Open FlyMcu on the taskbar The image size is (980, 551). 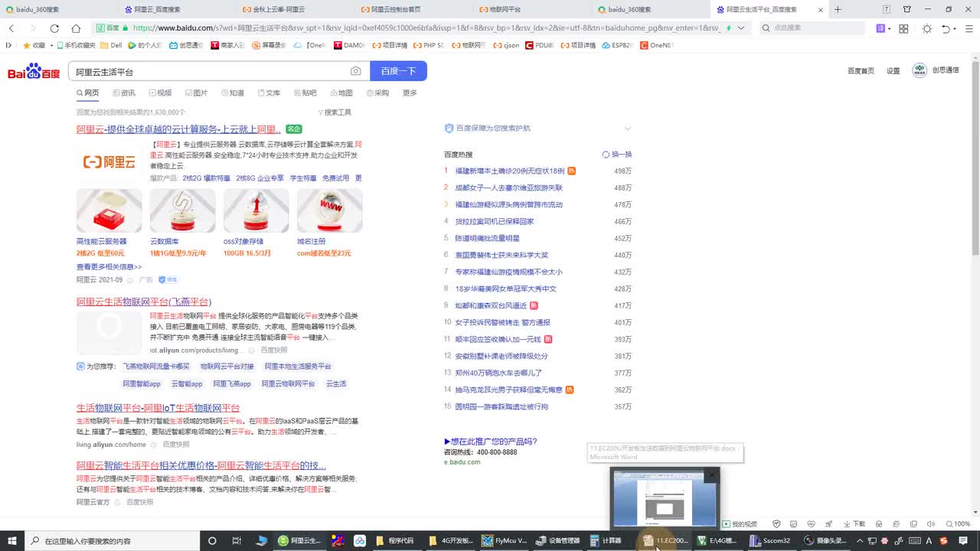click(505, 540)
